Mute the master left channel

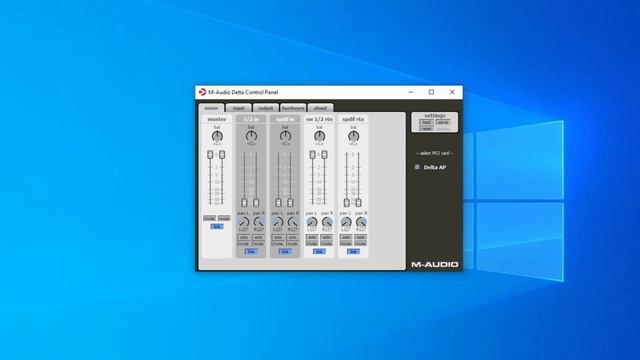(x=210, y=218)
